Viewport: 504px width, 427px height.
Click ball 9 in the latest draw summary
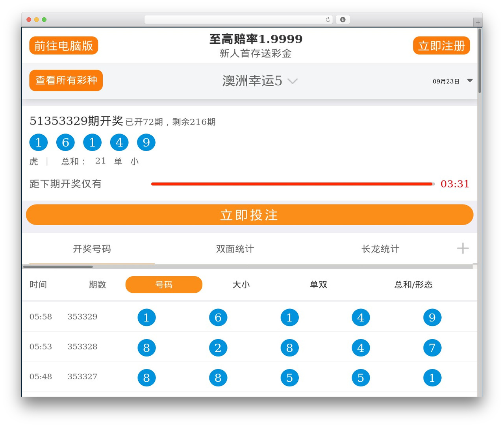[146, 143]
